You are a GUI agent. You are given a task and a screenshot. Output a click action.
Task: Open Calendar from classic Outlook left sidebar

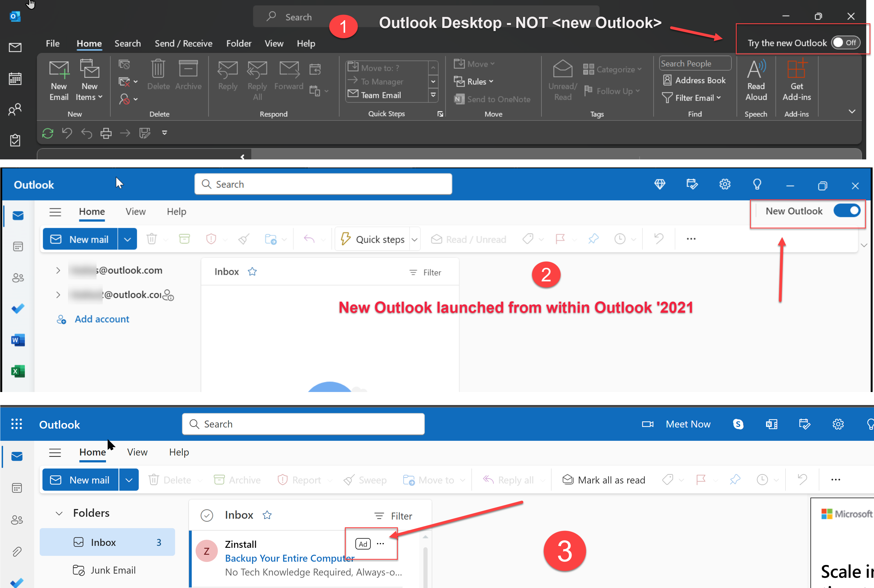(x=15, y=79)
